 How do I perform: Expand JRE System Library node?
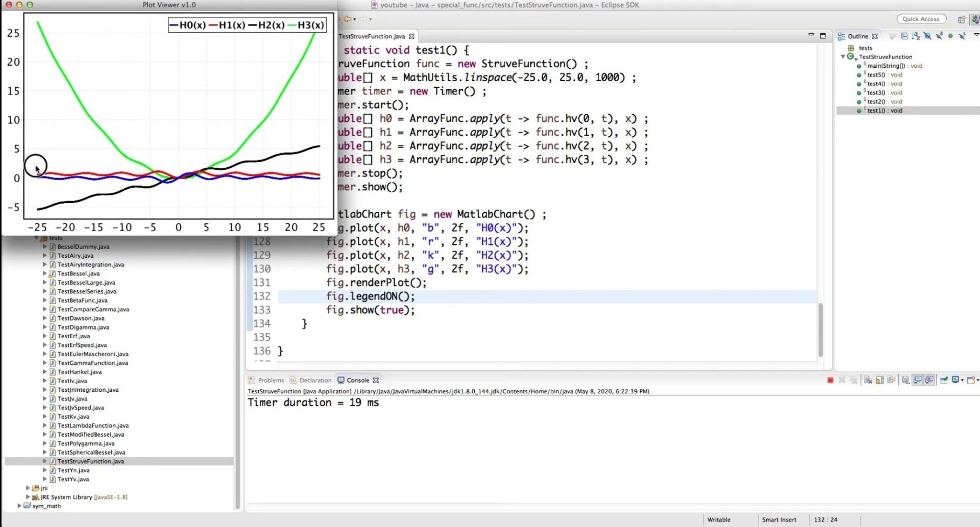(28, 497)
